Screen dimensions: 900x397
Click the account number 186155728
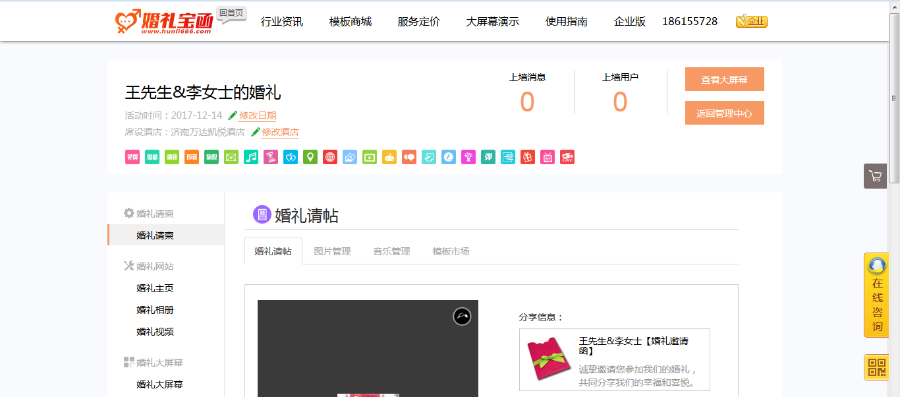[x=690, y=22]
